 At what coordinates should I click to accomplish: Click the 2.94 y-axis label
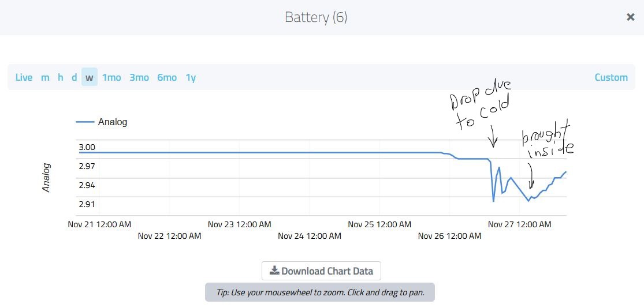87,185
